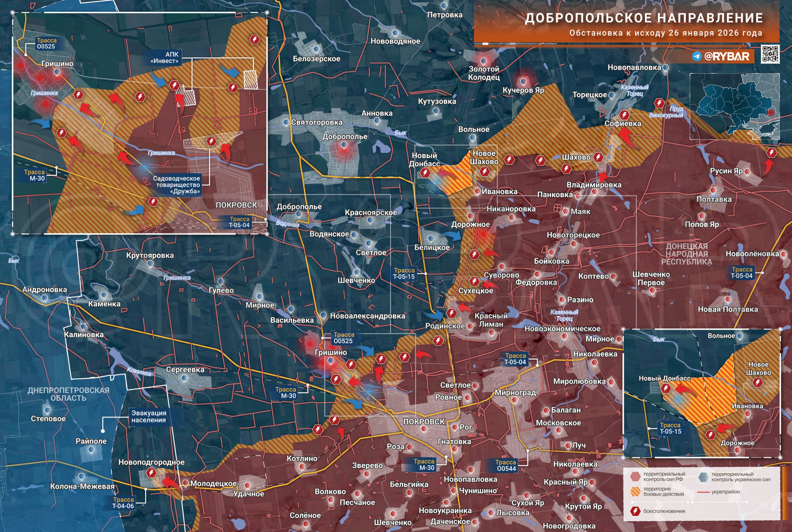Click the red RF territorial control legend swatch

click(635, 476)
